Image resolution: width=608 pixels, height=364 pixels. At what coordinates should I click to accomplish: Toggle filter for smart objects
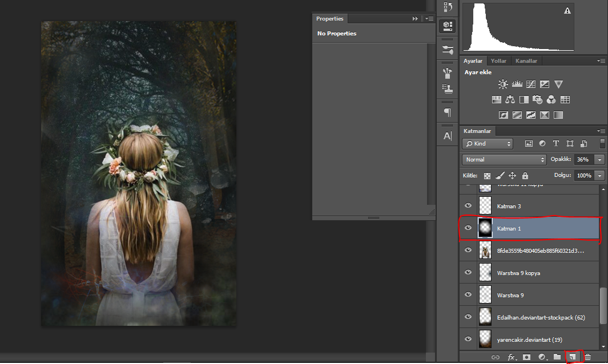click(583, 143)
